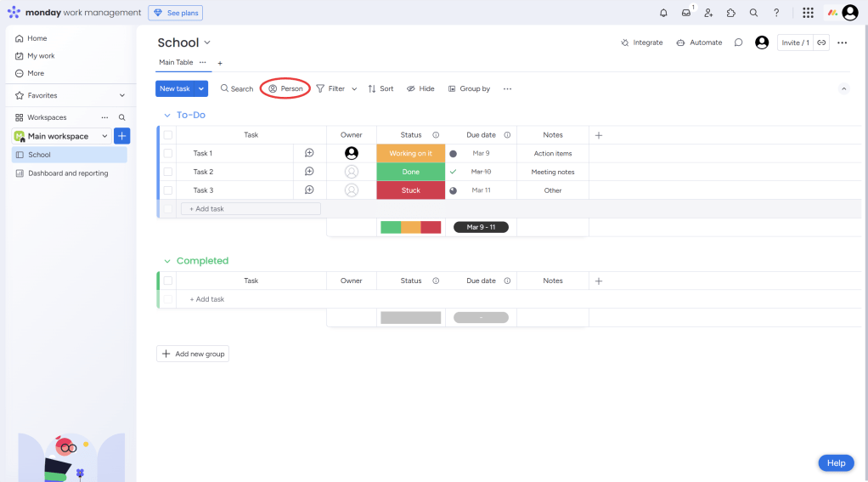The height and width of the screenshot is (482, 868).
Task: Switch to the Main Table tab
Action: (176, 62)
